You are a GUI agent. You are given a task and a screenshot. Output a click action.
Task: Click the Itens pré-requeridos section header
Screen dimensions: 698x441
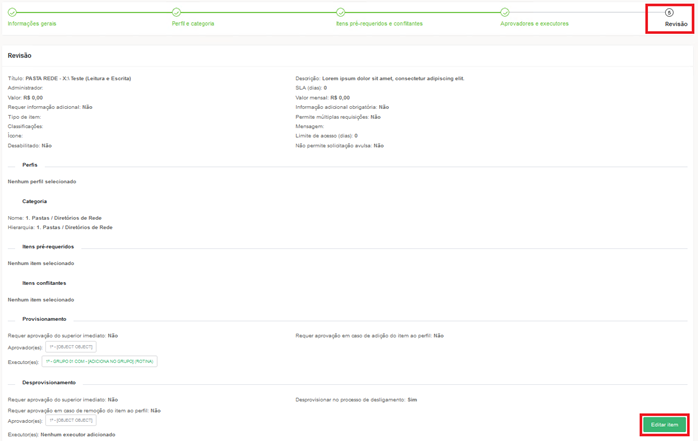pyautogui.click(x=48, y=246)
